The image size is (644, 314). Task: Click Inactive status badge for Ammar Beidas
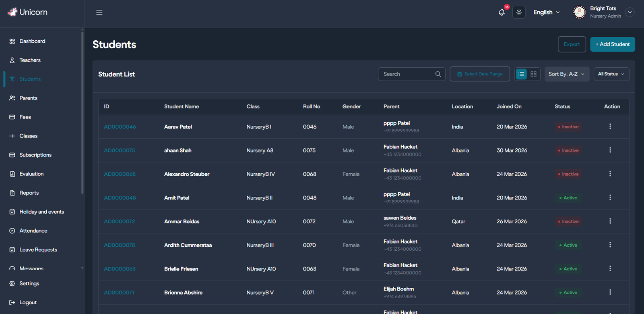(x=568, y=221)
